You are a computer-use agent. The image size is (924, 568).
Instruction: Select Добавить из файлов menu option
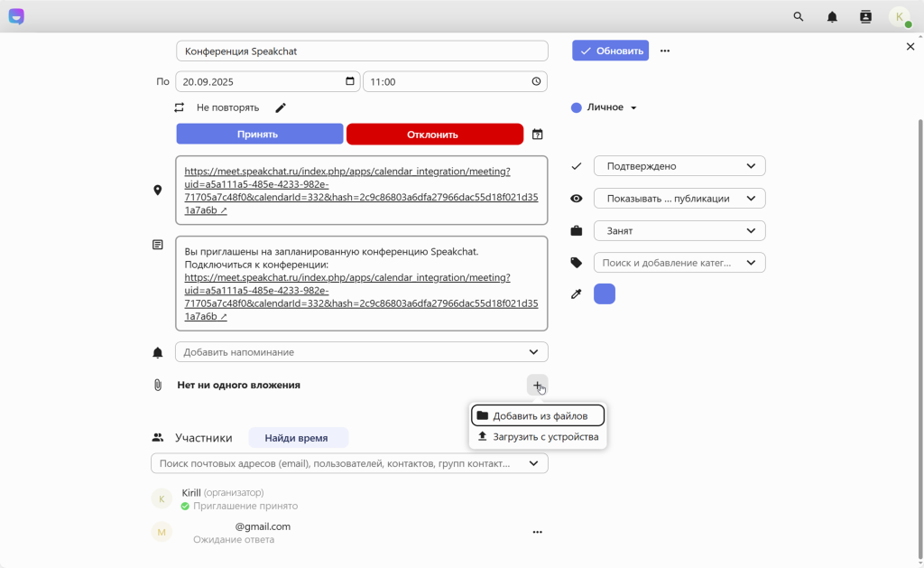click(538, 415)
